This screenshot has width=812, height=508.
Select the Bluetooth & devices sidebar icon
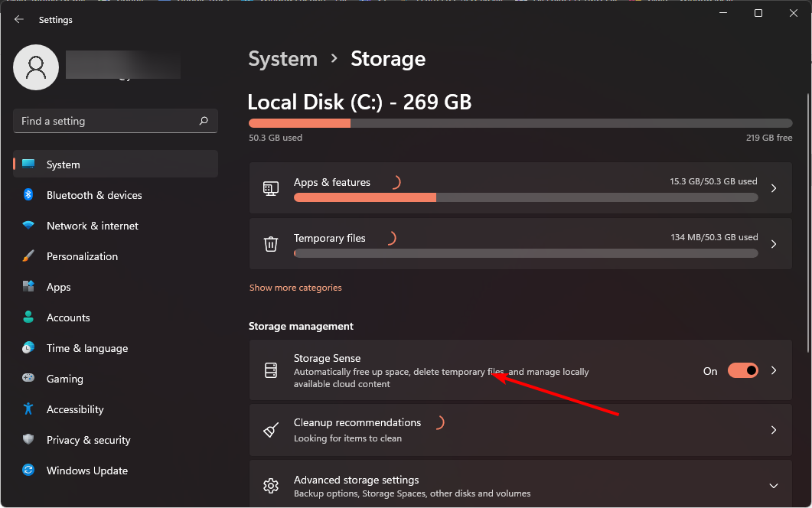tap(28, 195)
